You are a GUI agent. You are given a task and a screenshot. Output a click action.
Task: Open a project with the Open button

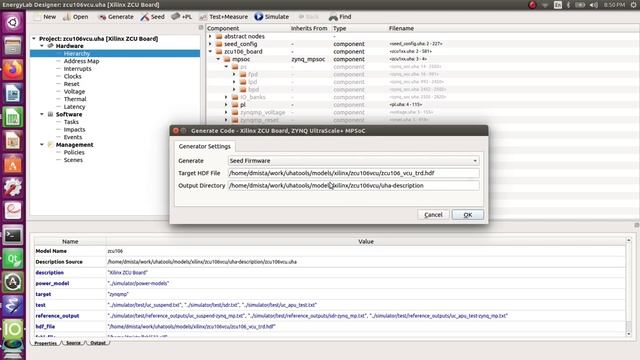point(76,17)
